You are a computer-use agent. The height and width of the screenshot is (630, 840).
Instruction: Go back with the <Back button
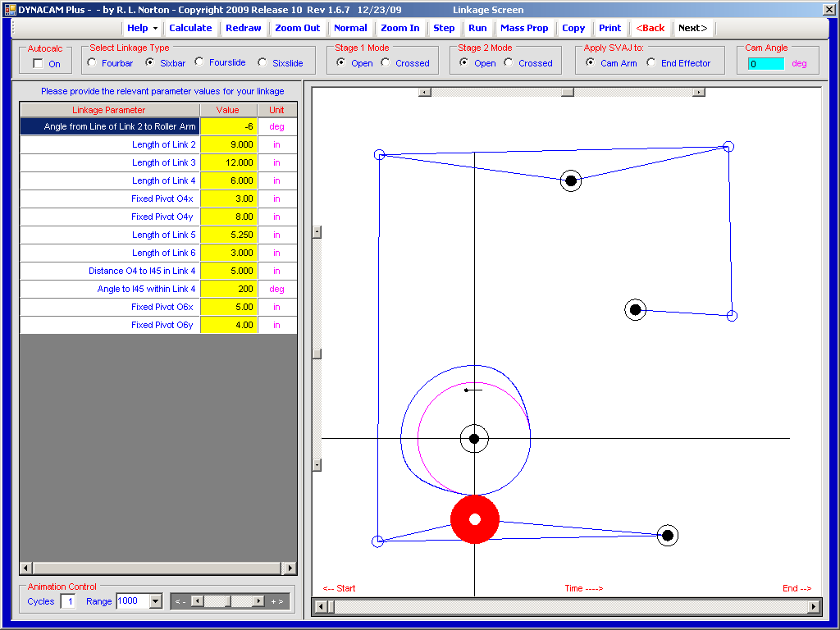[x=650, y=28]
